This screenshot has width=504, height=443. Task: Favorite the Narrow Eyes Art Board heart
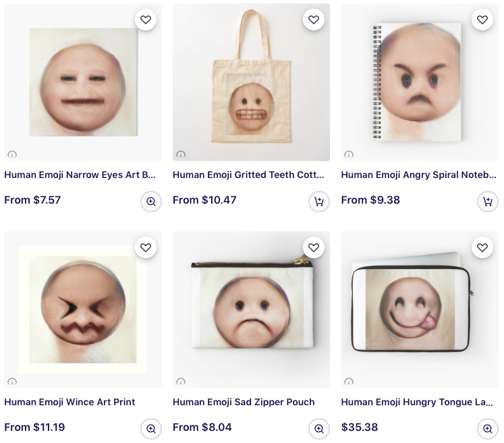[146, 20]
